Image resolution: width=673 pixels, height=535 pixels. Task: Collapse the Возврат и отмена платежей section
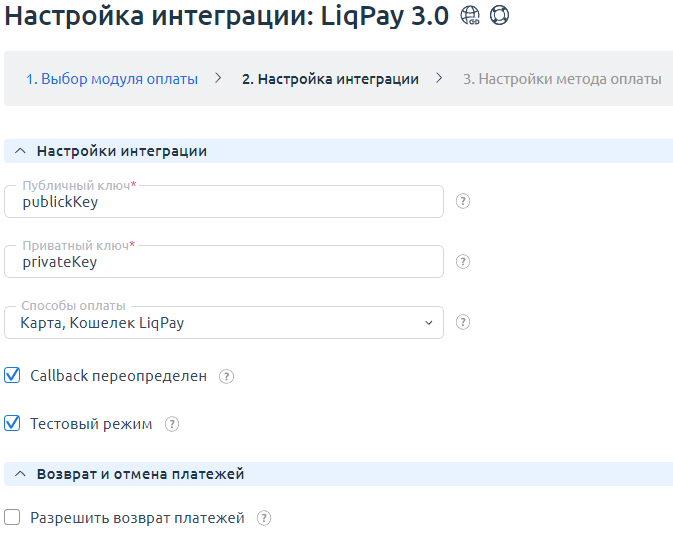[20, 474]
